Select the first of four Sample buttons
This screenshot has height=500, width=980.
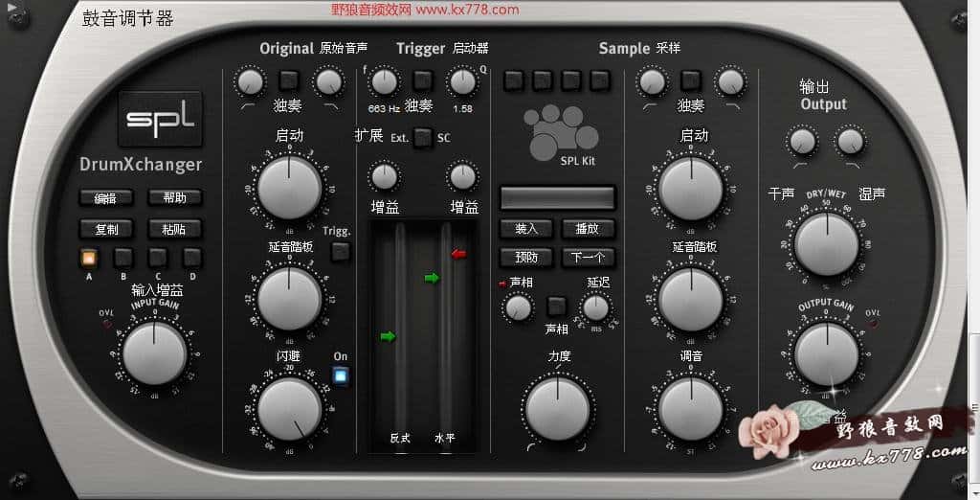tap(513, 80)
